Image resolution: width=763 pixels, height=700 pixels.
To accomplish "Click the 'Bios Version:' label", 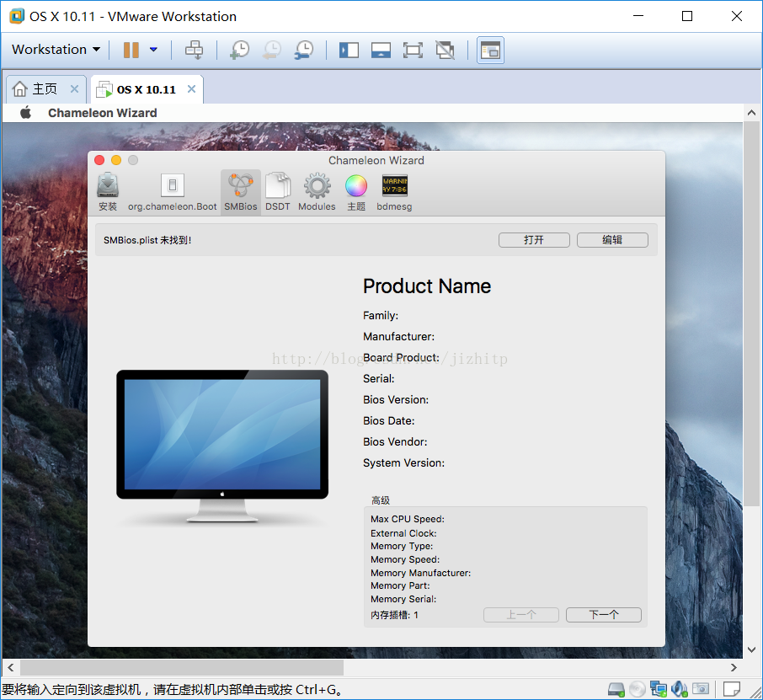I will pos(396,399).
